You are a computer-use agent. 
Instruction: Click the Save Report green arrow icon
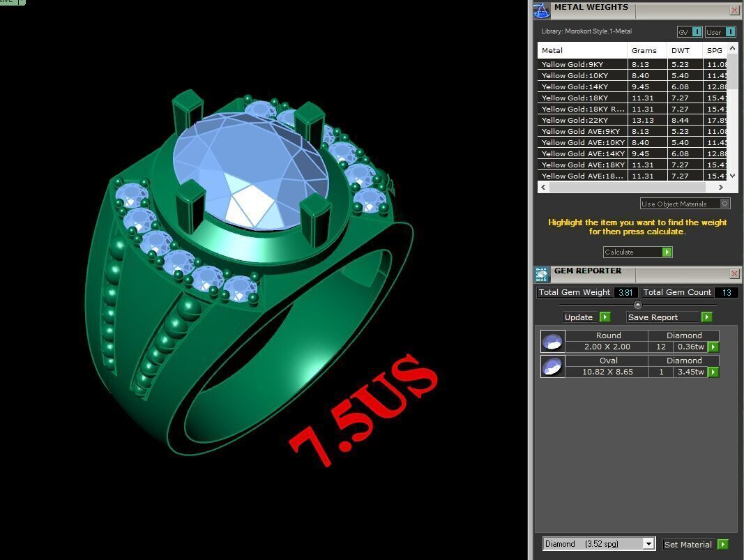[x=706, y=317]
